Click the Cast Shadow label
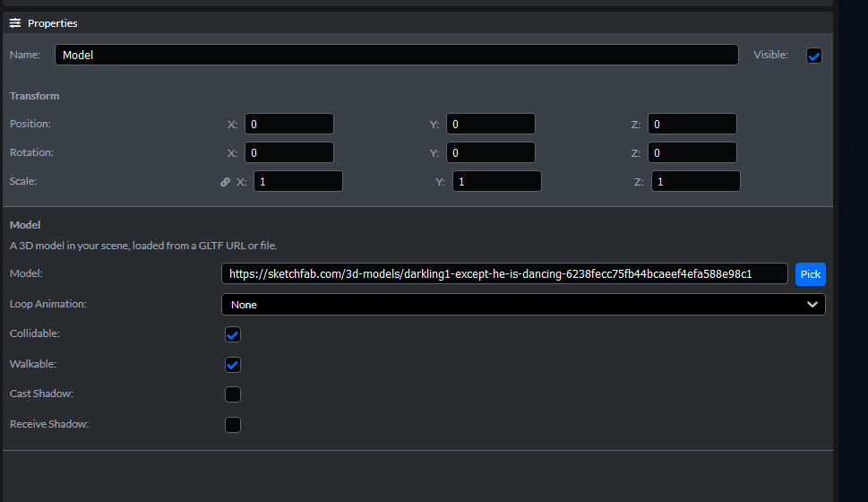The height and width of the screenshot is (502, 868). coord(41,394)
